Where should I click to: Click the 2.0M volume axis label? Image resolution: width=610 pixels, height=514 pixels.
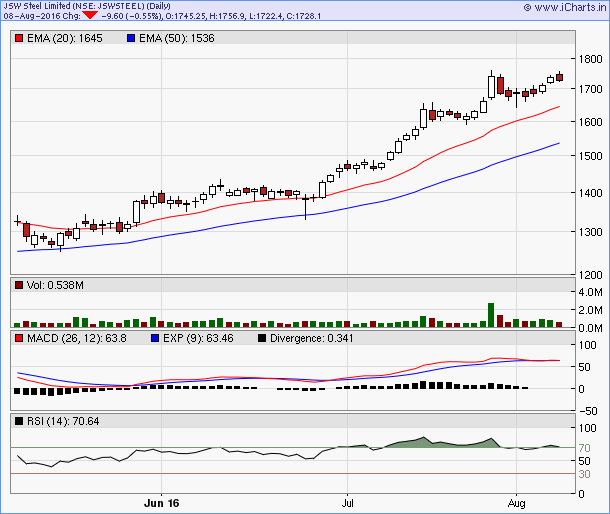(x=590, y=310)
